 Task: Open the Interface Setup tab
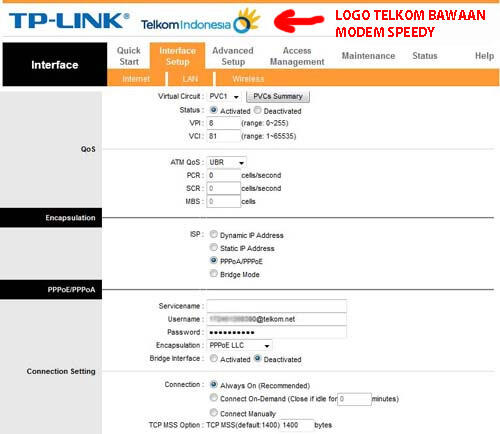177,56
